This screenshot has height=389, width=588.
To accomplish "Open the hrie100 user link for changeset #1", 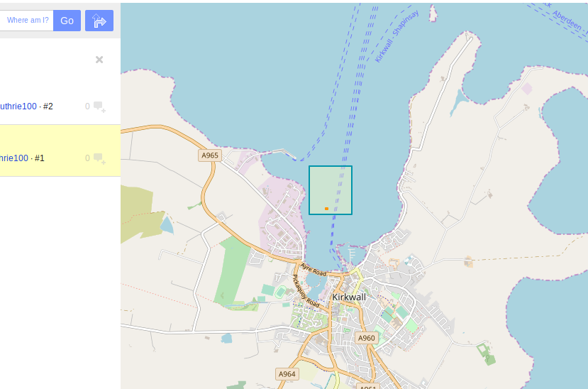I will click(14, 158).
